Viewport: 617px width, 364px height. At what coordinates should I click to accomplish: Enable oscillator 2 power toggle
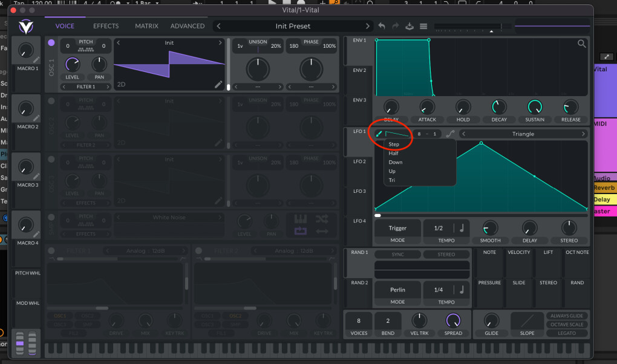tap(51, 101)
